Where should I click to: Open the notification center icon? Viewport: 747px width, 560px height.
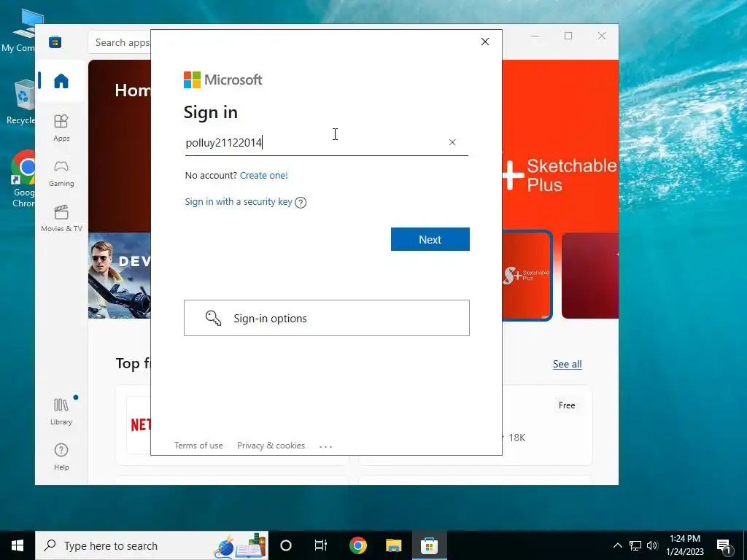724,545
